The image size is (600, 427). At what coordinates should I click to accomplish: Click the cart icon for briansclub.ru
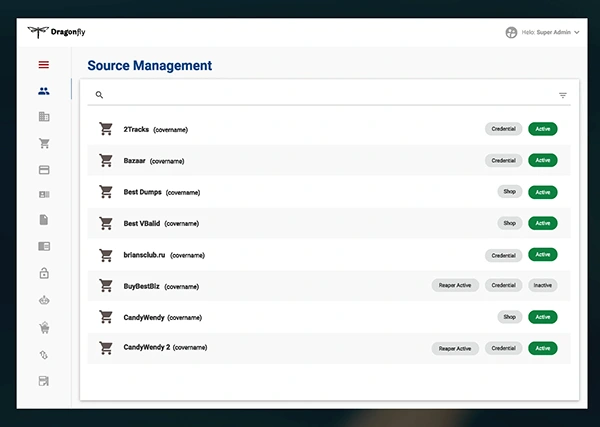pos(106,255)
